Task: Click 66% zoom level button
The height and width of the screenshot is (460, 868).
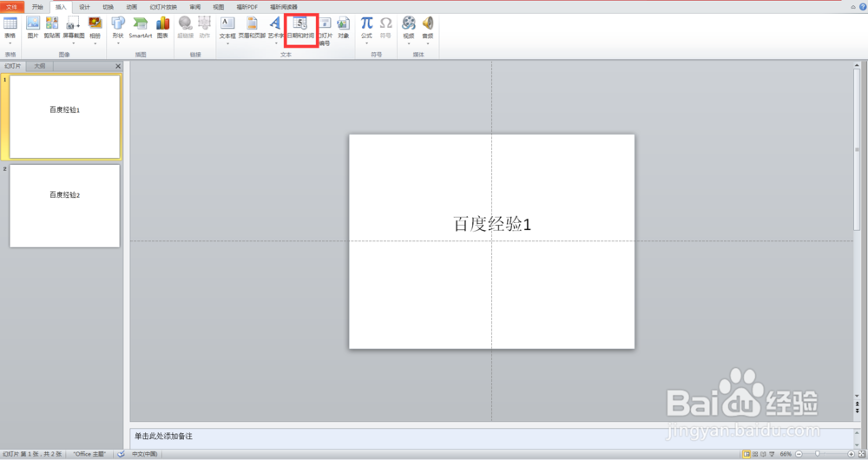Action: 786,454
